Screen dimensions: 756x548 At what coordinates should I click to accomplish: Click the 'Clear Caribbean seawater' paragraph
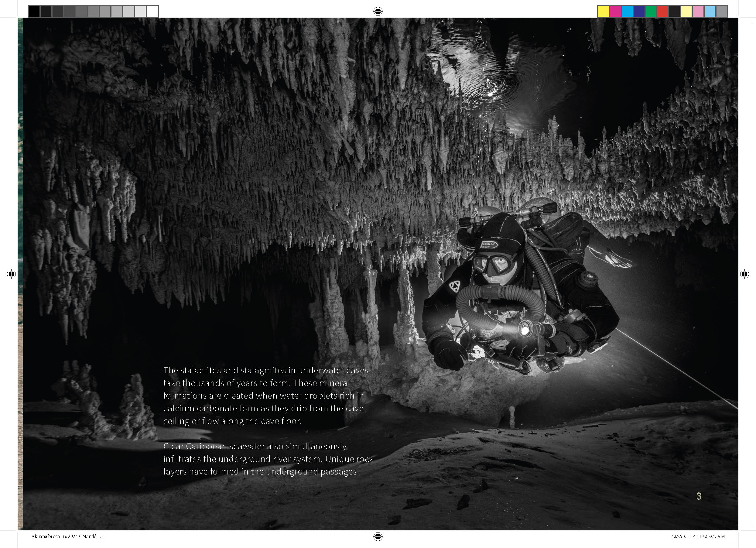click(268, 459)
